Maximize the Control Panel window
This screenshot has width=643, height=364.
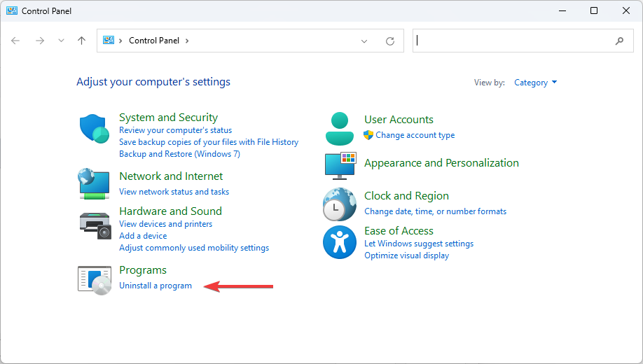594,10
